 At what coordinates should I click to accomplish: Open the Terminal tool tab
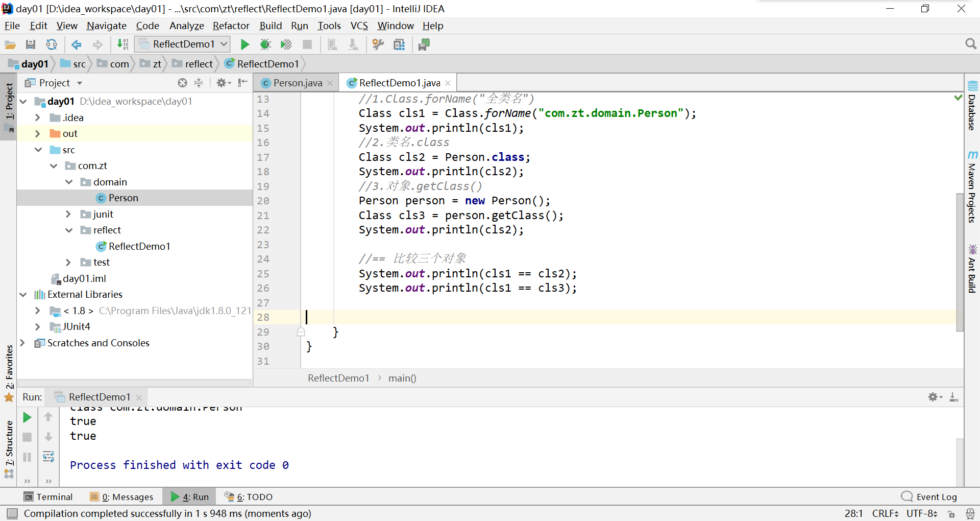click(48, 497)
